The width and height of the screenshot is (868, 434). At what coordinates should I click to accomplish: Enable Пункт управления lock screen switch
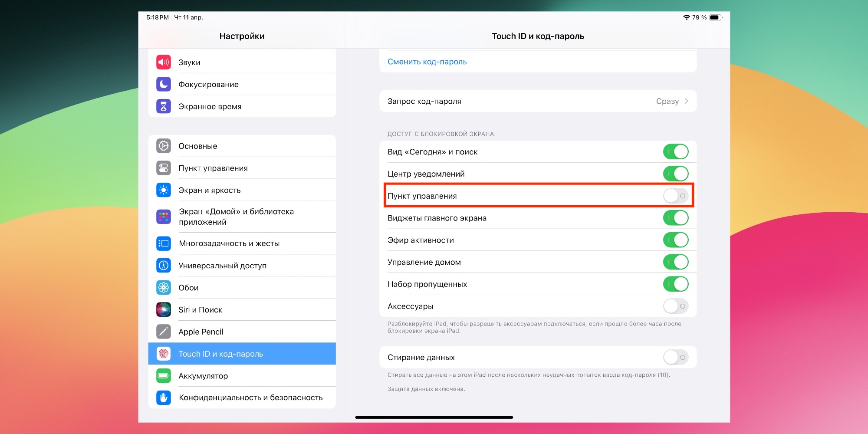pyautogui.click(x=676, y=196)
